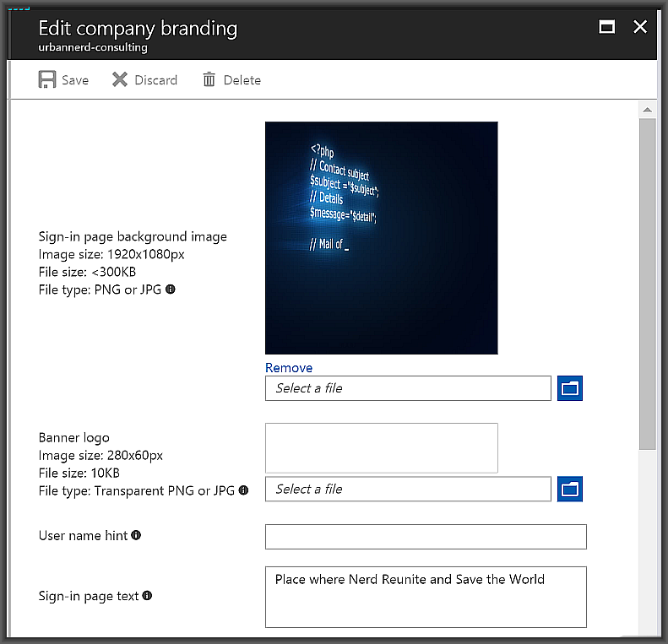The image size is (668, 644).
Task: Focus the User name hint text box
Action: pyautogui.click(x=426, y=537)
